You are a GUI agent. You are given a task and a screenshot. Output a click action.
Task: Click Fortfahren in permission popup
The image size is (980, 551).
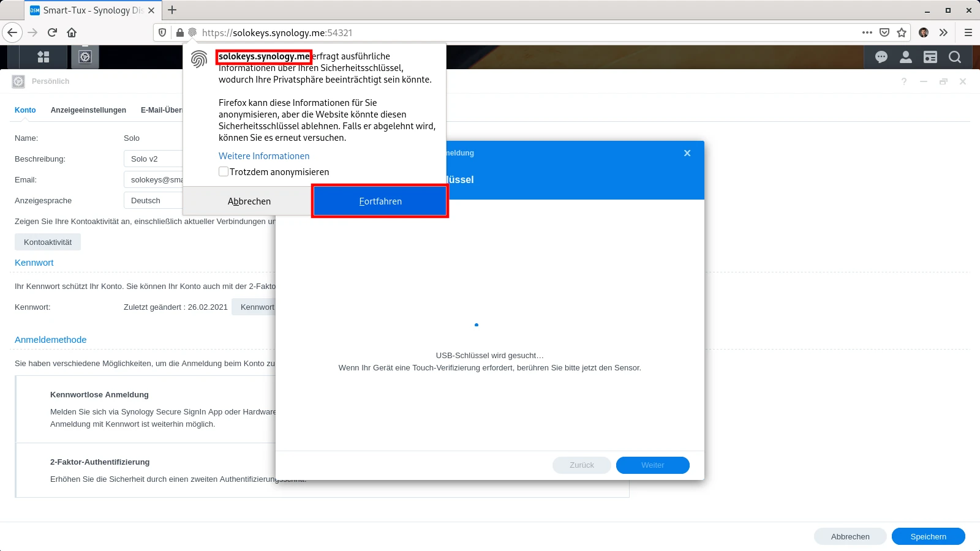coord(380,201)
